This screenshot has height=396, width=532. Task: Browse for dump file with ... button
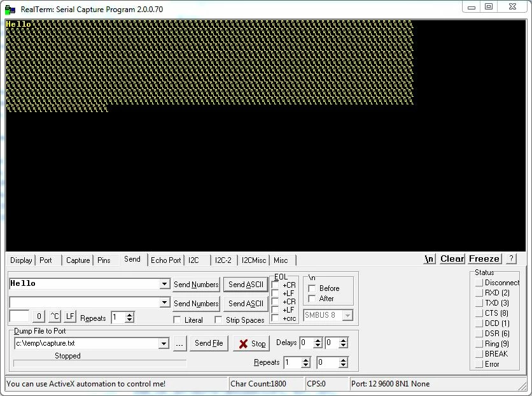click(180, 344)
